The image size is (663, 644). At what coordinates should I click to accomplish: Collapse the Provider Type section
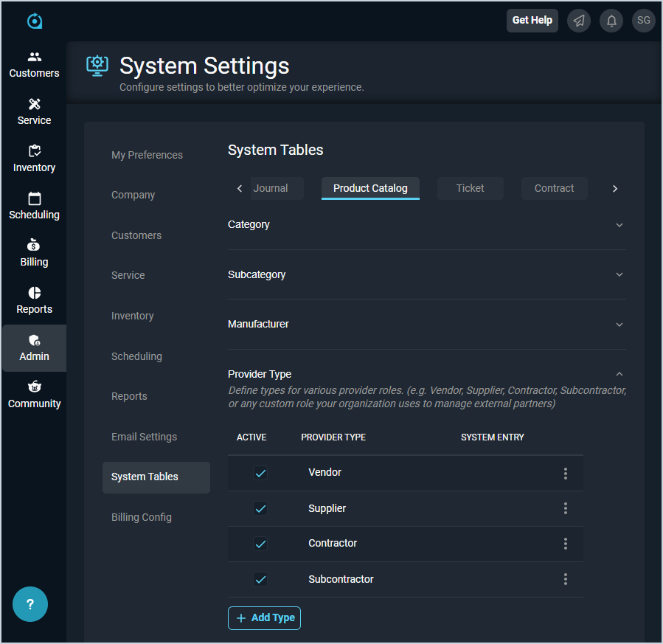[x=619, y=374]
